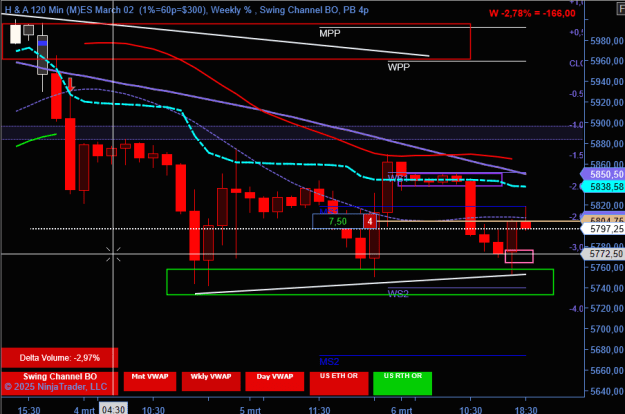Viewport: 625px width, 414px height.
Task: Click the Mnt VWAP status button
Action: (150, 381)
